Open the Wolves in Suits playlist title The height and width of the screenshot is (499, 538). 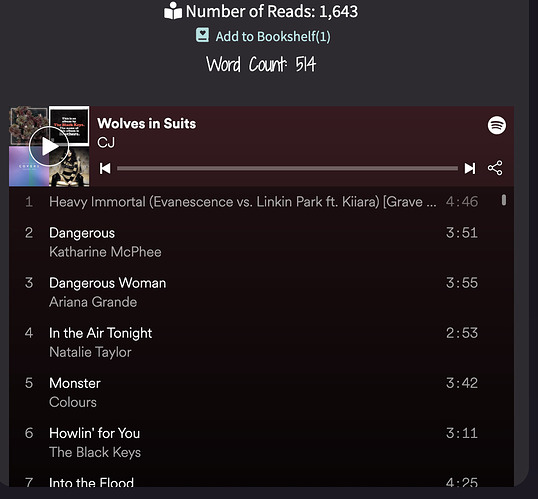point(147,124)
